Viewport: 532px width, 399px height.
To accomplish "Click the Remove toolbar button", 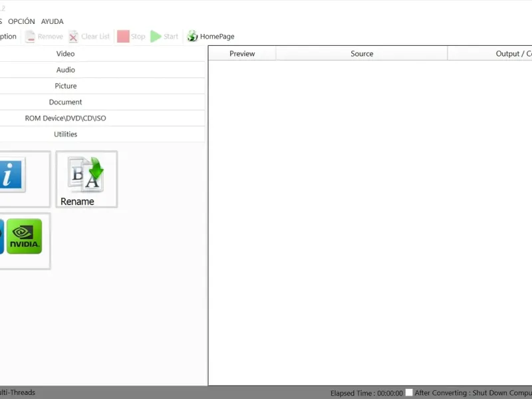I will 44,37.
